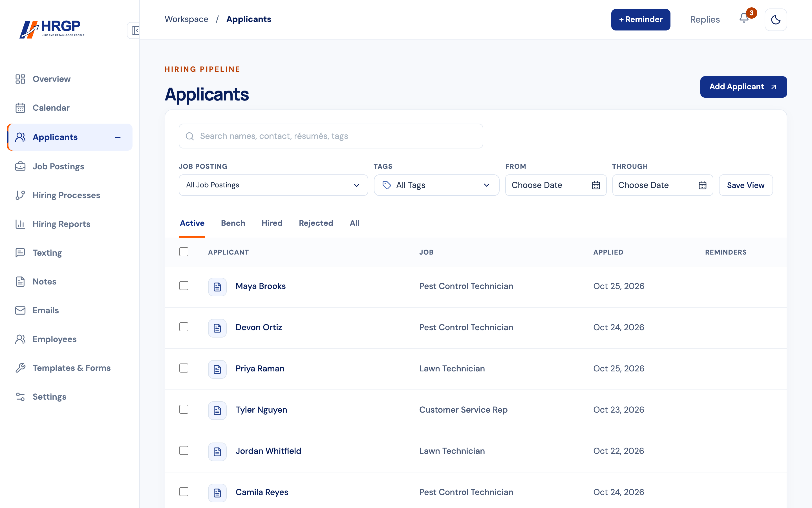Switch to the All tab
Image resolution: width=812 pixels, height=508 pixels.
354,223
